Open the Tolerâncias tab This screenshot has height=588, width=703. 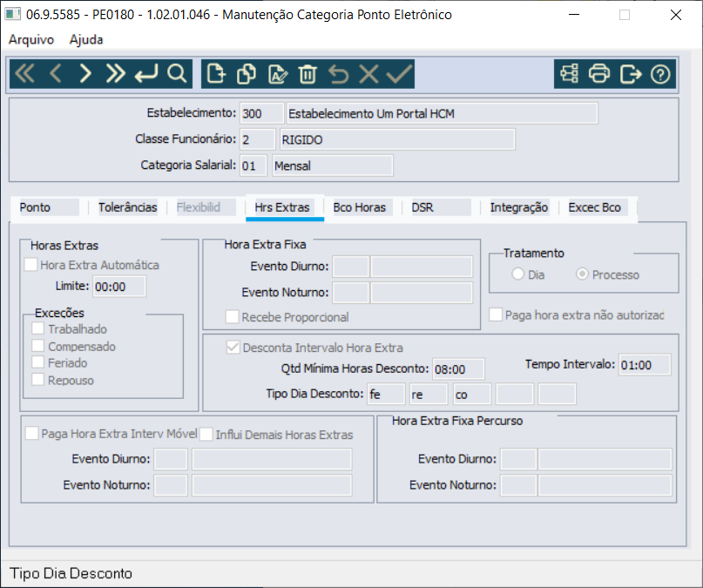click(128, 207)
